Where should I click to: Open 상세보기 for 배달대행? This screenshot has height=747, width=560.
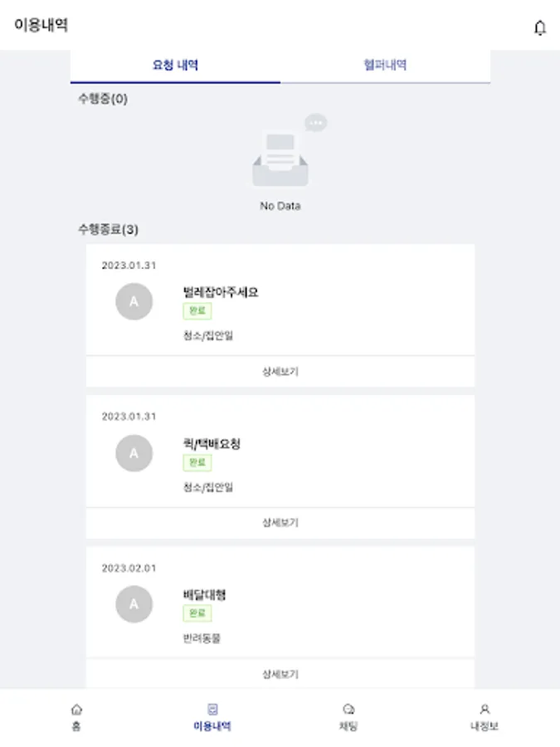(x=280, y=674)
